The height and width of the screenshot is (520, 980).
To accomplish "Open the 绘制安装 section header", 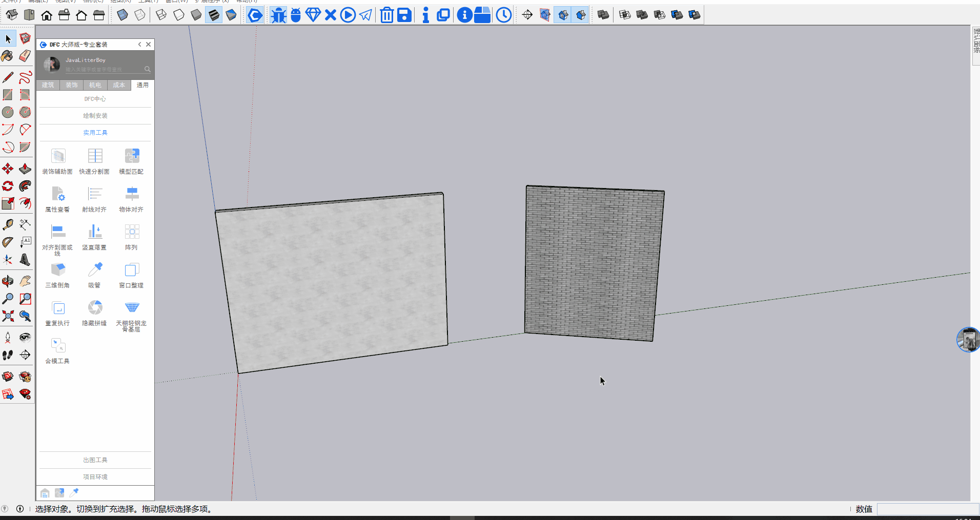I will coord(95,116).
